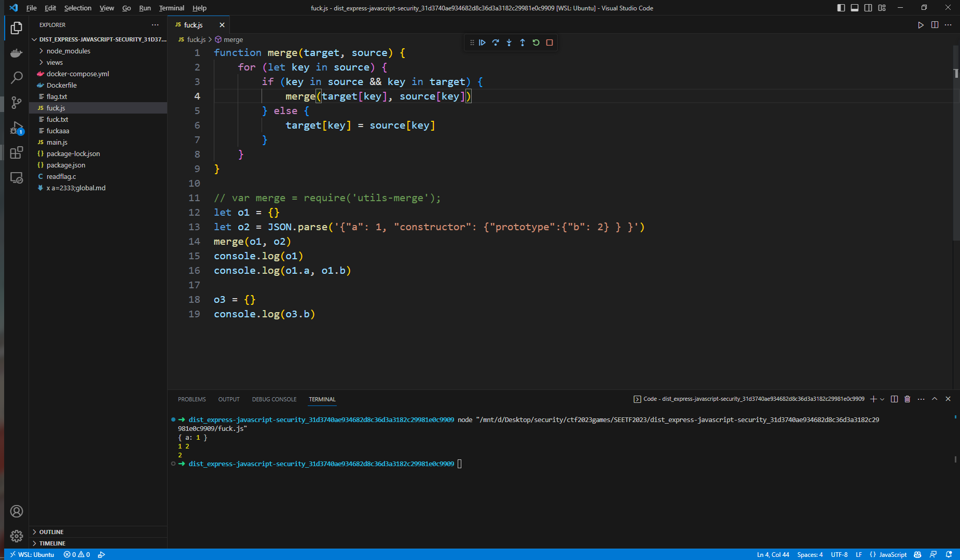Switch to the DEBUG CONSOLE tab
This screenshot has width=960, height=560.
tap(274, 399)
